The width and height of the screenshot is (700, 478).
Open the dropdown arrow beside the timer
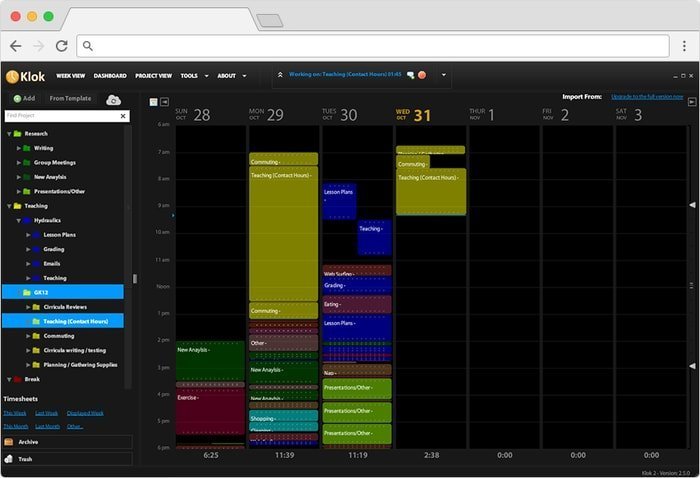[443, 75]
